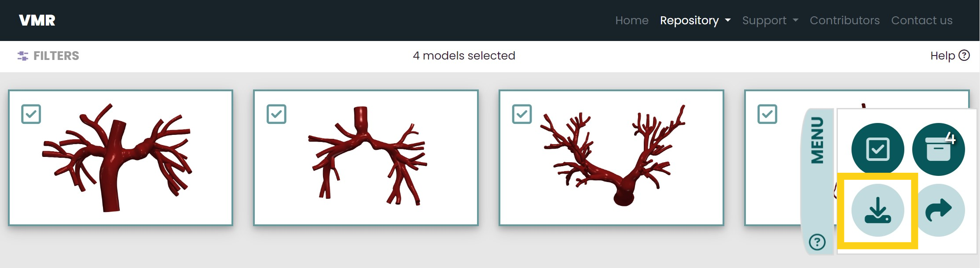Click the download selected models icon
Viewport: 980px width, 268px height.
877,210
